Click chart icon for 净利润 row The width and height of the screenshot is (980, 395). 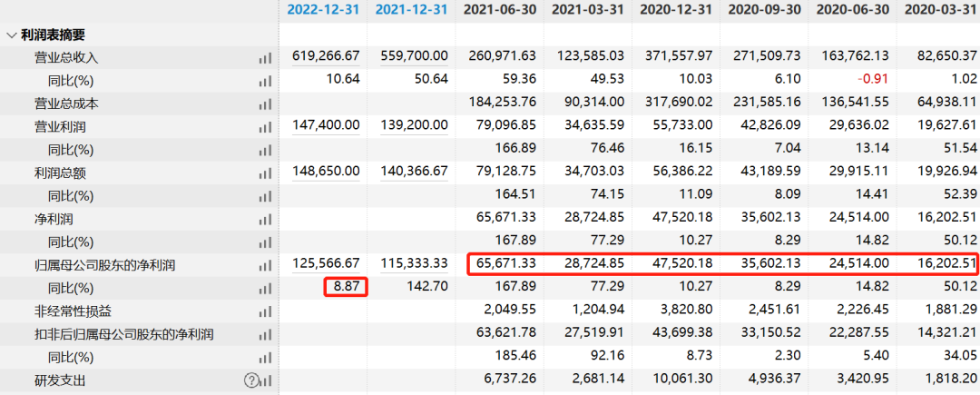265,219
